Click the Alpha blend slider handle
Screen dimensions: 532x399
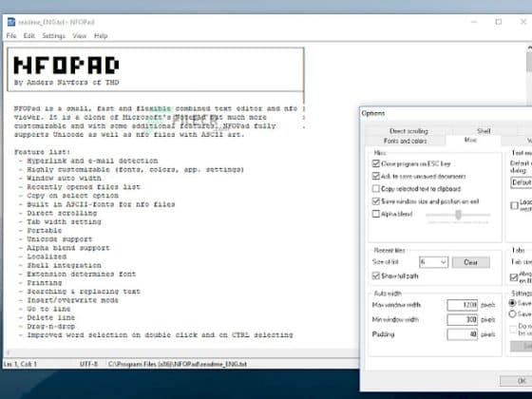(458, 215)
